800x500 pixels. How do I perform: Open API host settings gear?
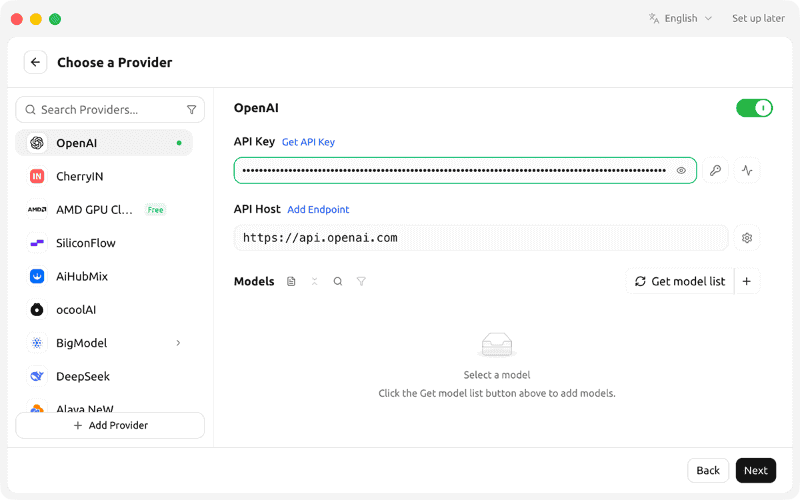click(747, 238)
